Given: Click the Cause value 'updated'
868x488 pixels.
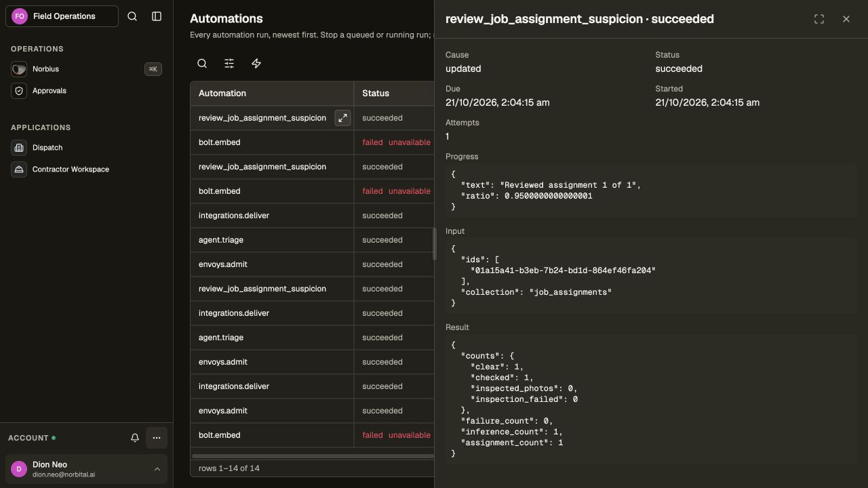Looking at the screenshot, I should coord(463,68).
